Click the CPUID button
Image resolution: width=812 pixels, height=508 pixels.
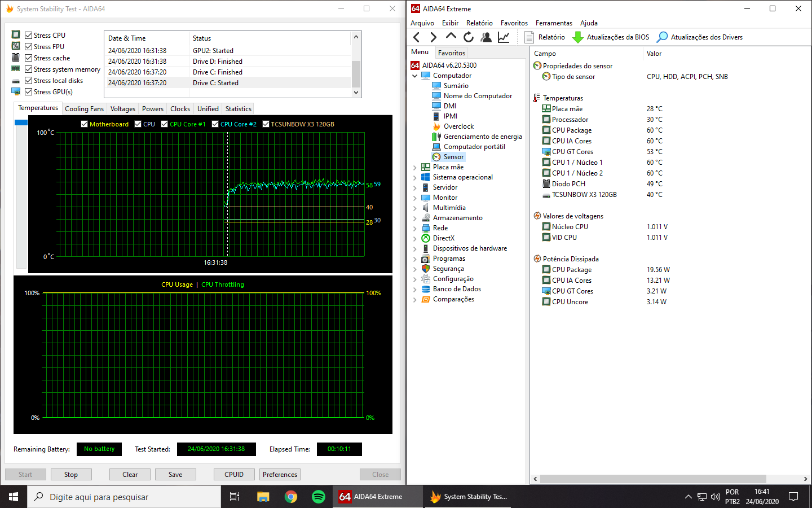(234, 475)
